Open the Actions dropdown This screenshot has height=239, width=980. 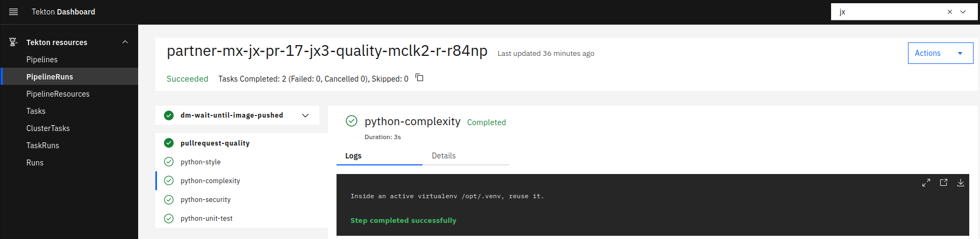tap(940, 53)
